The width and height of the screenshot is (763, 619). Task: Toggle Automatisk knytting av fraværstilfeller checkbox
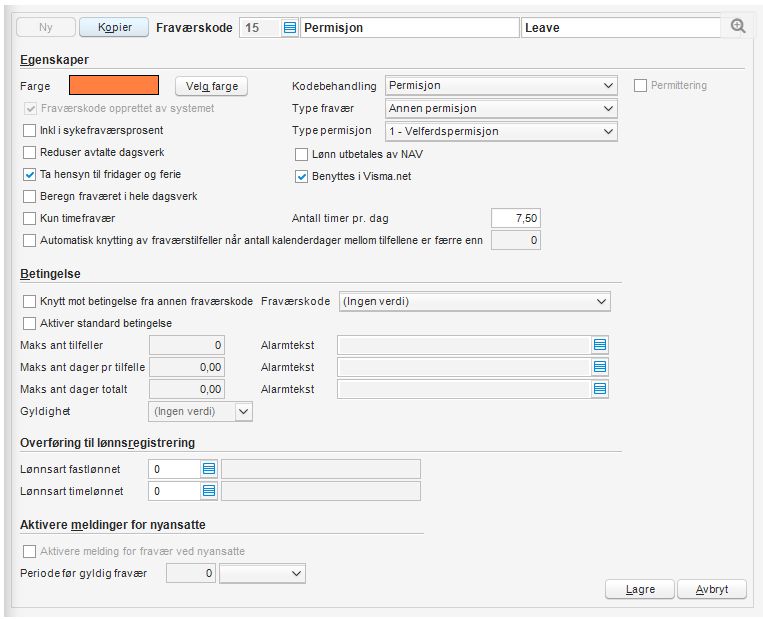click(x=30, y=240)
